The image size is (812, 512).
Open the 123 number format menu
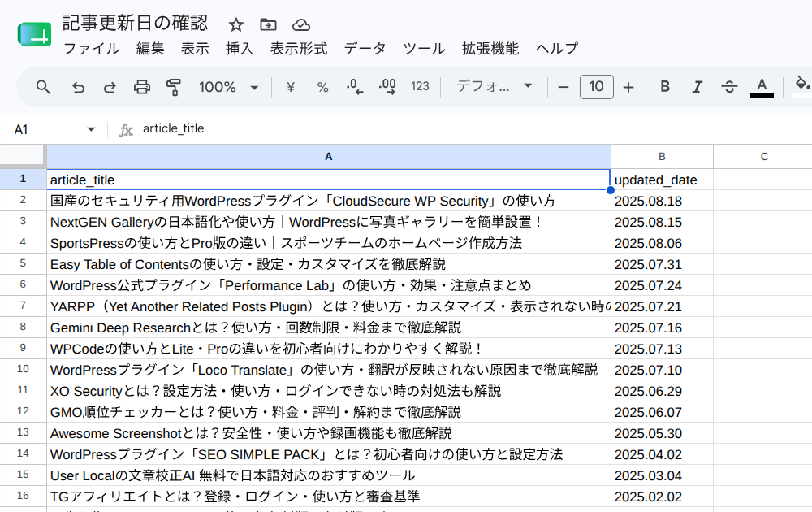pyautogui.click(x=420, y=86)
